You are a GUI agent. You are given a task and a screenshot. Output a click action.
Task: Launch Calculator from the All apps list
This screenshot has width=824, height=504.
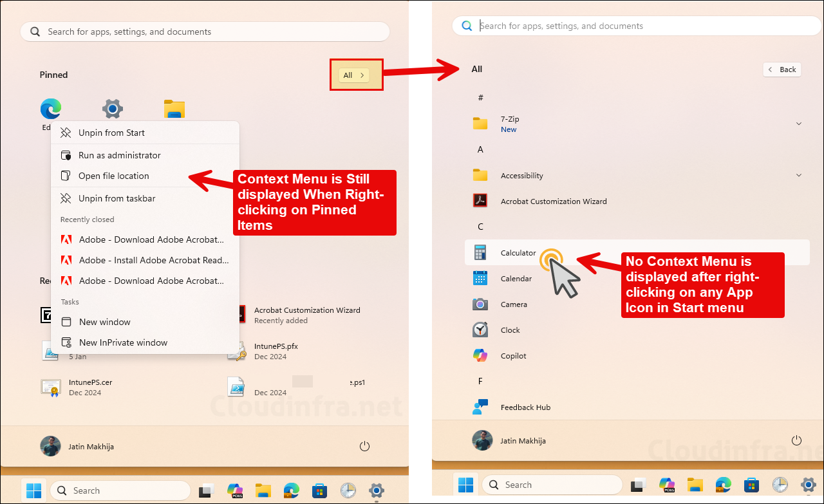click(x=636, y=252)
